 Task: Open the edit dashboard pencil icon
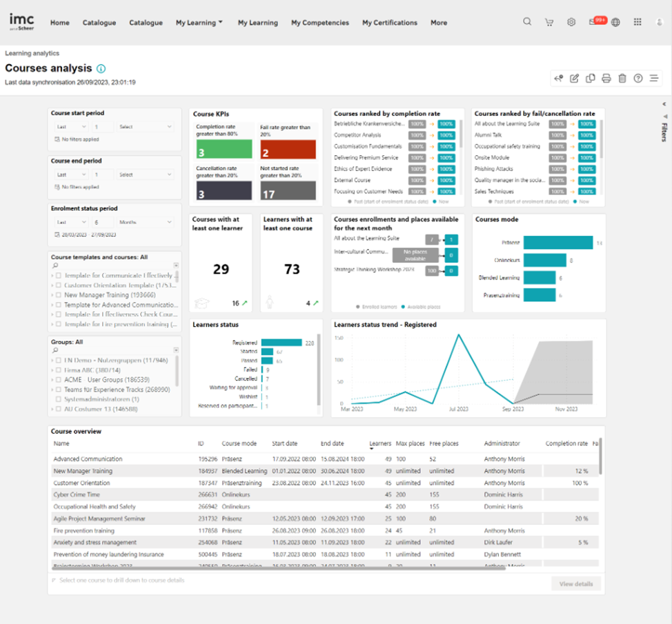click(574, 79)
